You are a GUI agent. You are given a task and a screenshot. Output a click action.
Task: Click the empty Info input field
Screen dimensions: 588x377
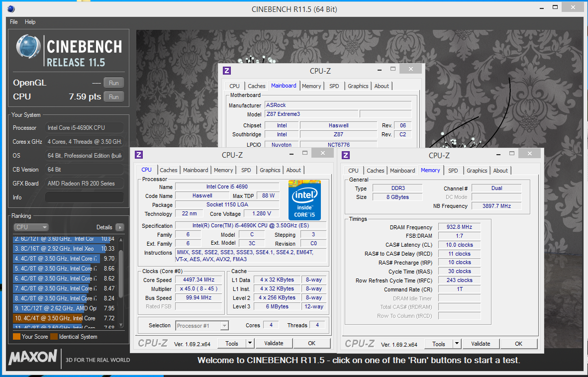click(x=85, y=197)
